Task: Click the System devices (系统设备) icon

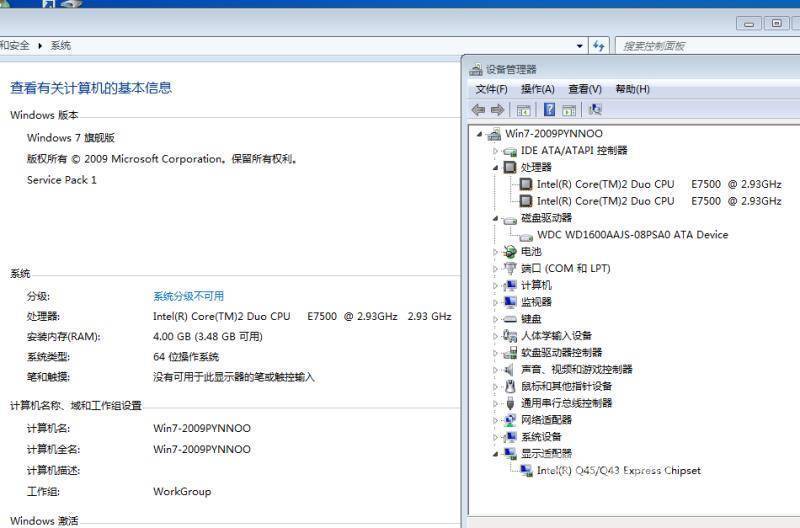Action: (x=510, y=437)
